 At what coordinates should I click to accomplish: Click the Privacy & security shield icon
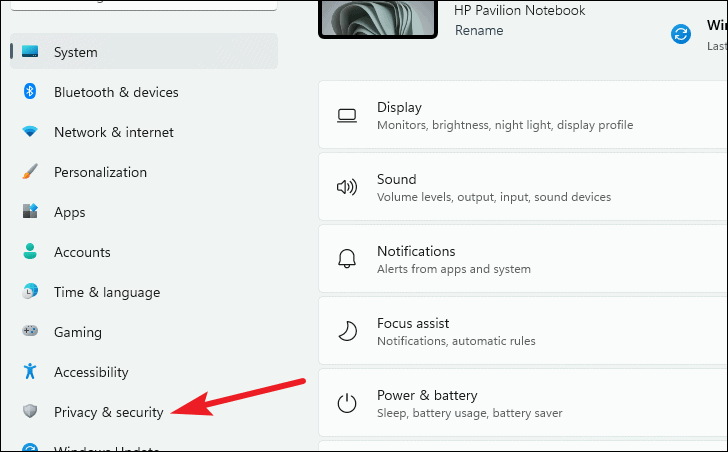click(x=30, y=411)
